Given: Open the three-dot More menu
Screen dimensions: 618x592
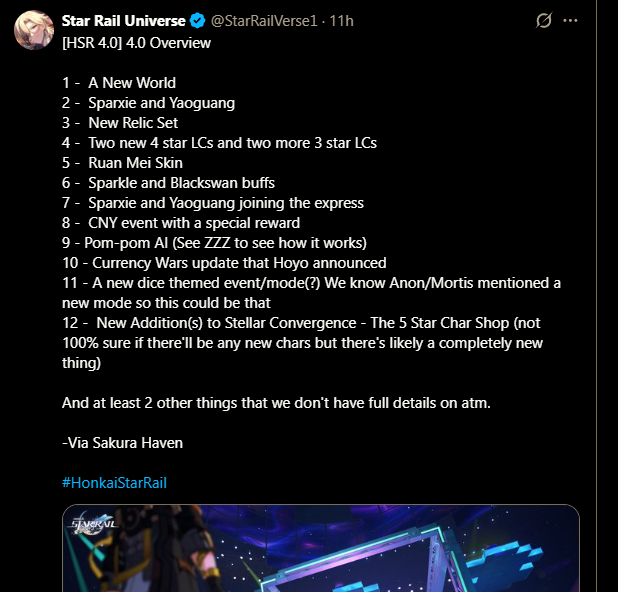Looking at the screenshot, I should [x=571, y=20].
